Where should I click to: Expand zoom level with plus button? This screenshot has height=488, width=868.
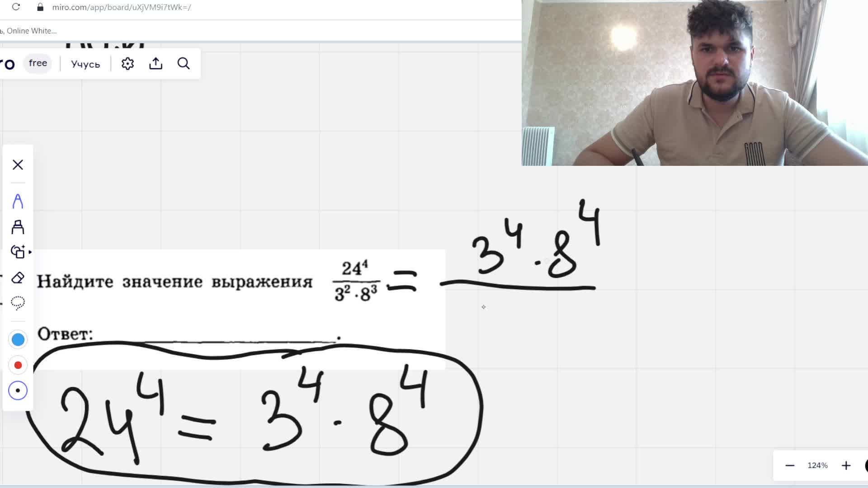coord(846,465)
